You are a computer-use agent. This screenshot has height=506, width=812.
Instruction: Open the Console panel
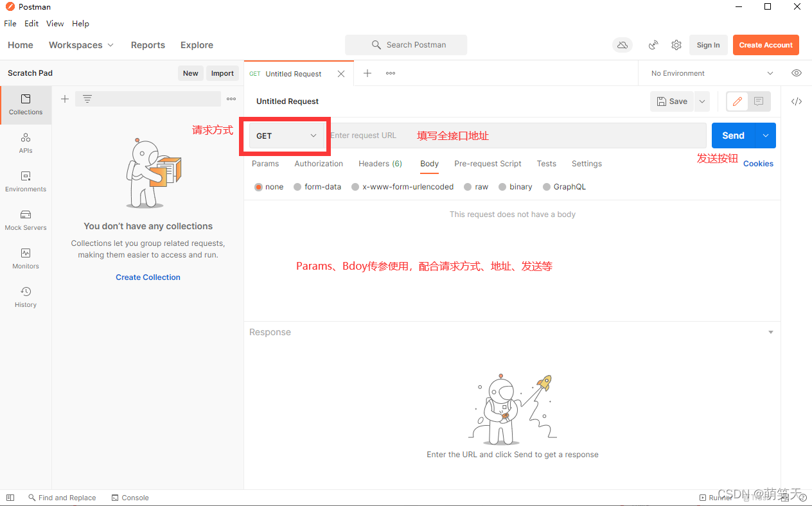(130, 498)
